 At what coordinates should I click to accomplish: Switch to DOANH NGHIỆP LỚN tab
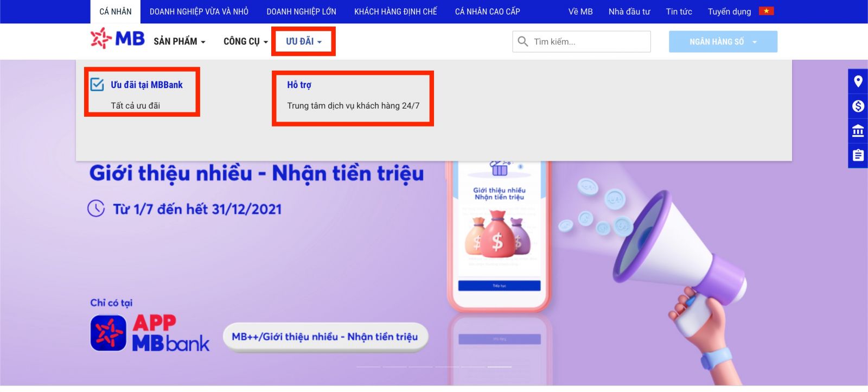click(301, 11)
